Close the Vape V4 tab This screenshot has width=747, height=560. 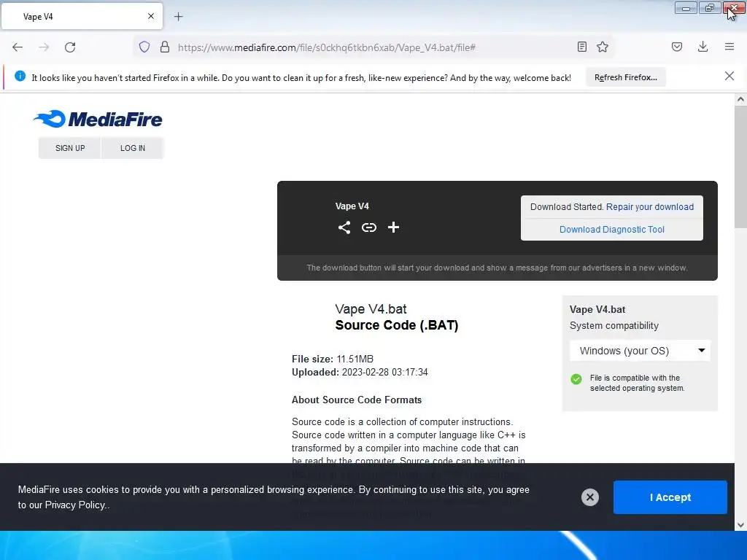[150, 16]
